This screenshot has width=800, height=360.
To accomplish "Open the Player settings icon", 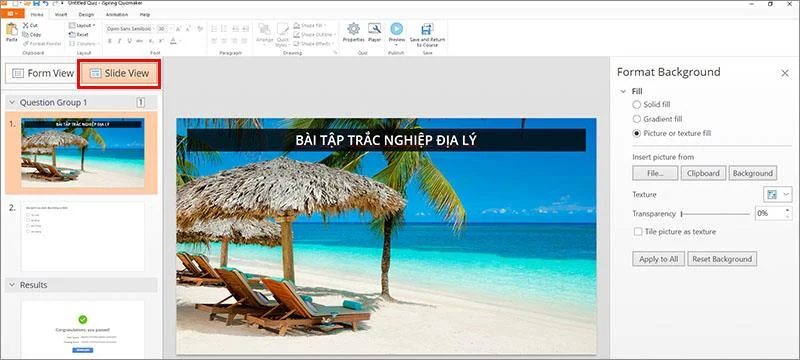I will click(374, 29).
